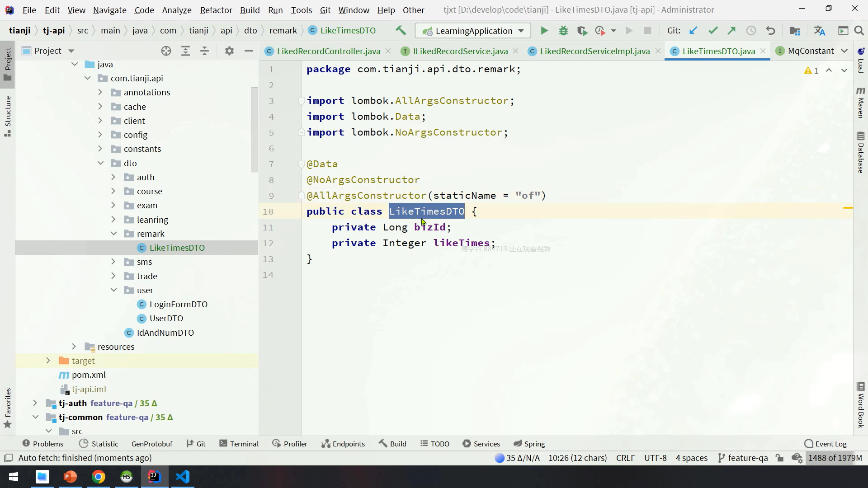Click the Search Everywhere magnifier icon
The height and width of the screenshot is (488, 868).
859,31
